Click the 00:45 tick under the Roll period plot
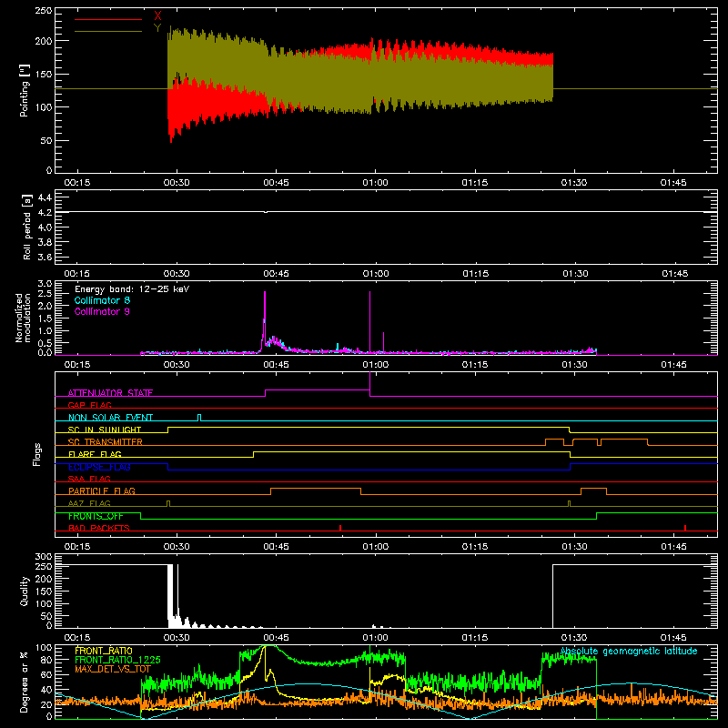 pyautogui.click(x=276, y=274)
